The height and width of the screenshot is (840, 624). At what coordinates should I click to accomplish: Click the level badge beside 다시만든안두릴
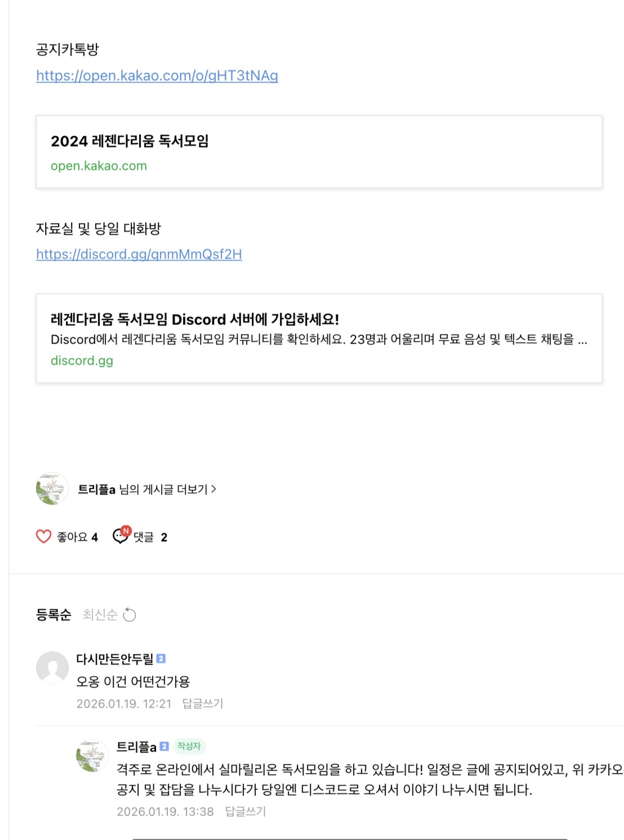pyautogui.click(x=161, y=659)
